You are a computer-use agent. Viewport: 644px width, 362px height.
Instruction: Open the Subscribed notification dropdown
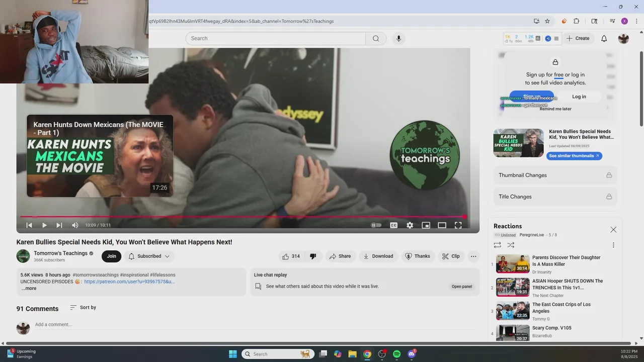click(149, 256)
